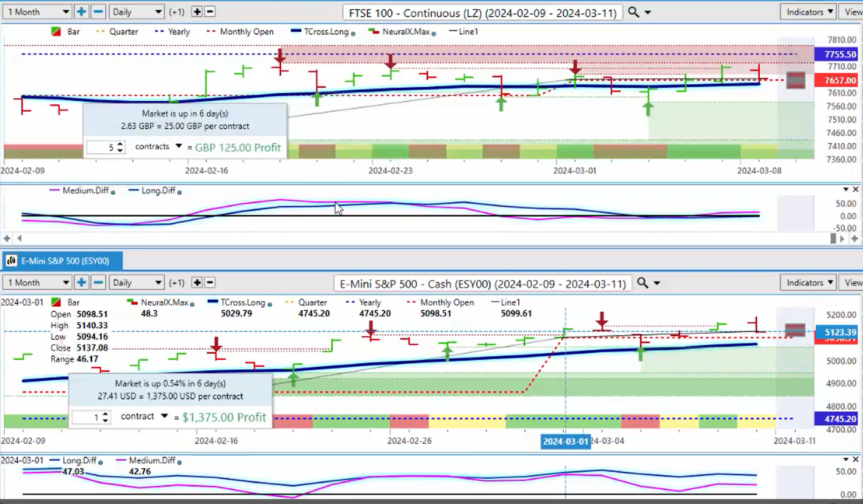Click the left scroll arrow under FTSE chart
Image resolution: width=863 pixels, height=504 pixels.
[x=20, y=239]
